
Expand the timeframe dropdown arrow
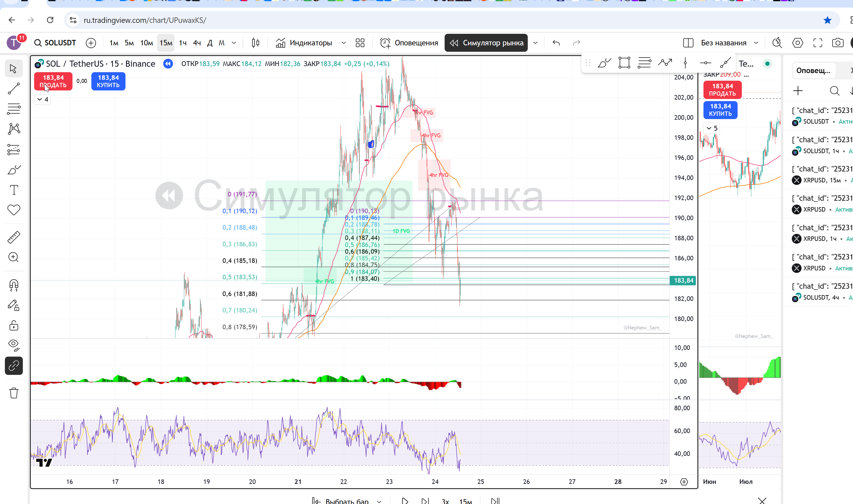(234, 43)
